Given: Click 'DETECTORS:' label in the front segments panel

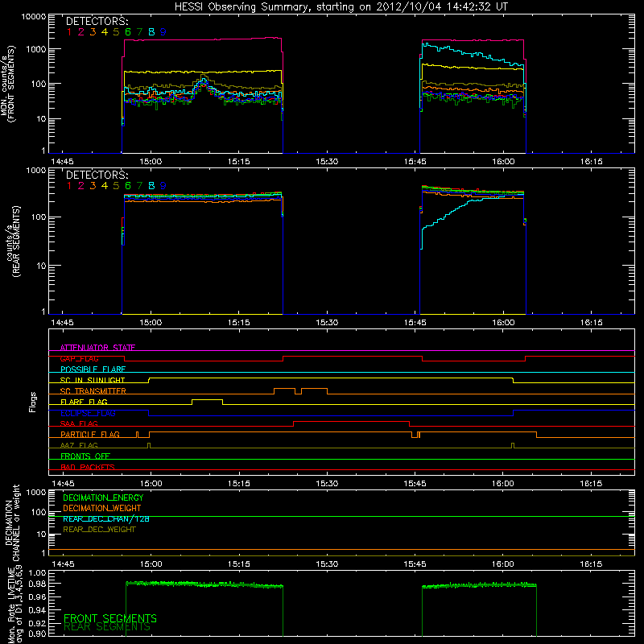Looking at the screenshot, I should (97, 22).
